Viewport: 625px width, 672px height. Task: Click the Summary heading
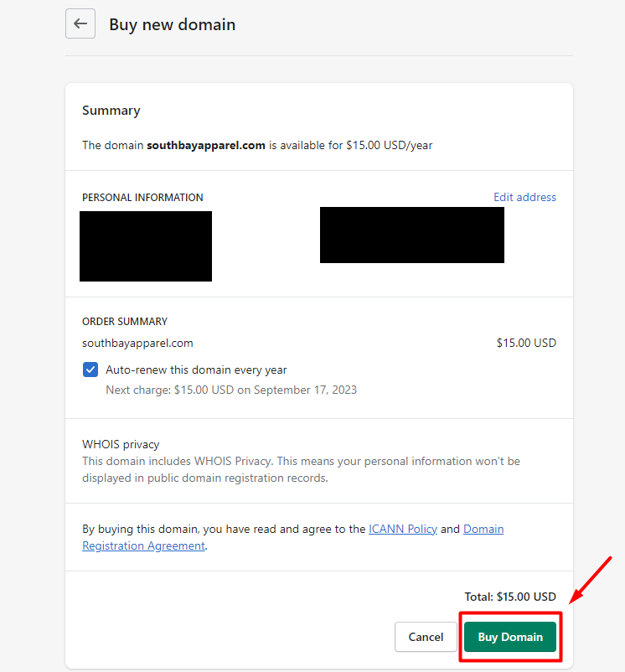coord(111,111)
